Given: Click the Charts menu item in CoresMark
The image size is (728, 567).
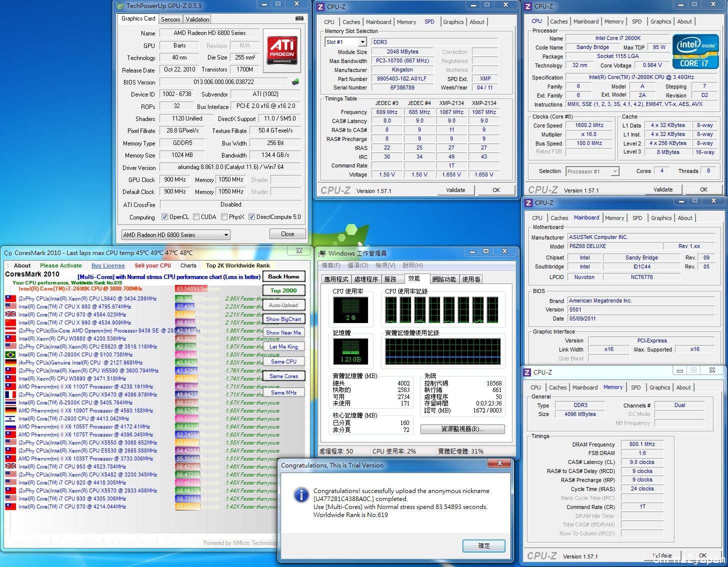Looking at the screenshot, I should click(x=188, y=265).
